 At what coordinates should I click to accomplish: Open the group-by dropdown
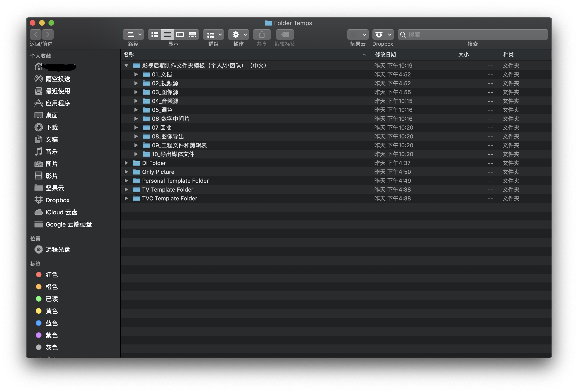(x=213, y=34)
